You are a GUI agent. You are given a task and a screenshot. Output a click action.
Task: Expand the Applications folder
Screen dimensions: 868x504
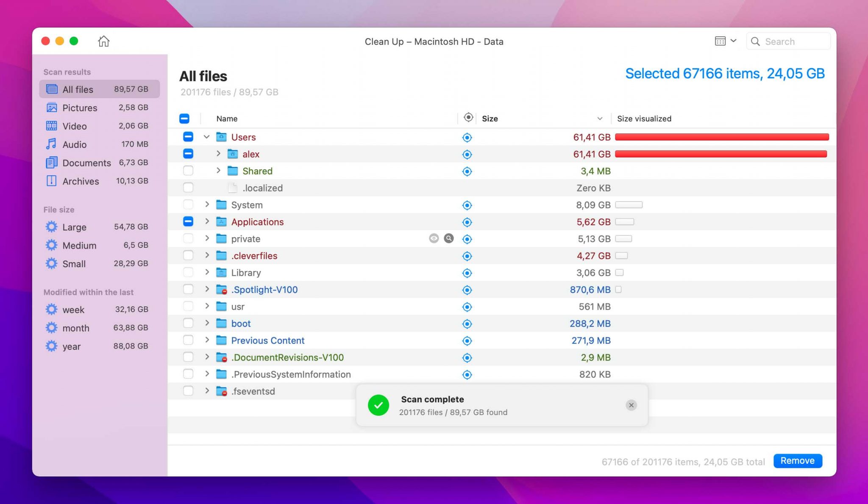(x=207, y=221)
